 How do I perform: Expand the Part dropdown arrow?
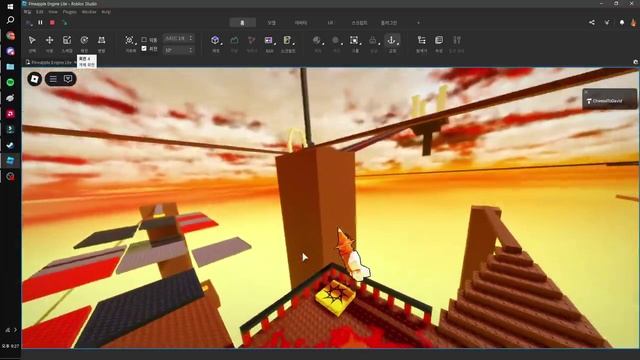point(222,43)
